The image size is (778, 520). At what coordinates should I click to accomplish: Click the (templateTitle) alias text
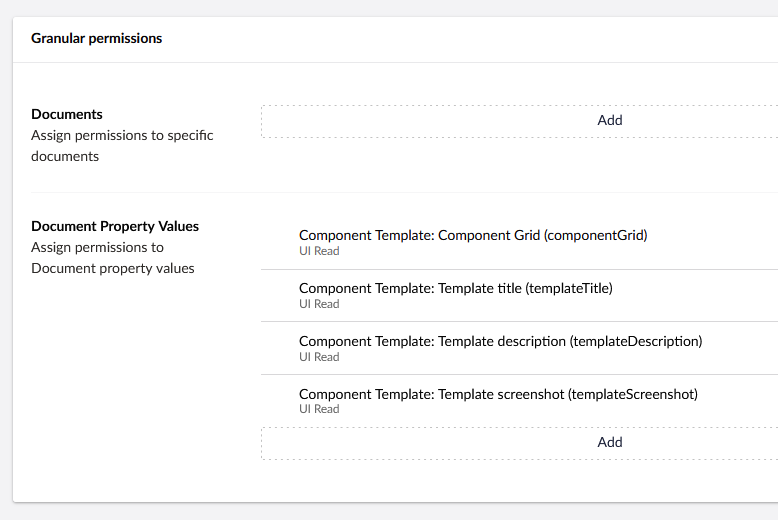click(x=569, y=289)
